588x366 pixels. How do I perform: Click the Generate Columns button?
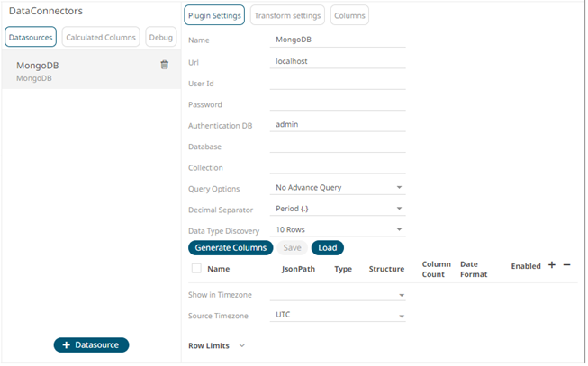230,248
